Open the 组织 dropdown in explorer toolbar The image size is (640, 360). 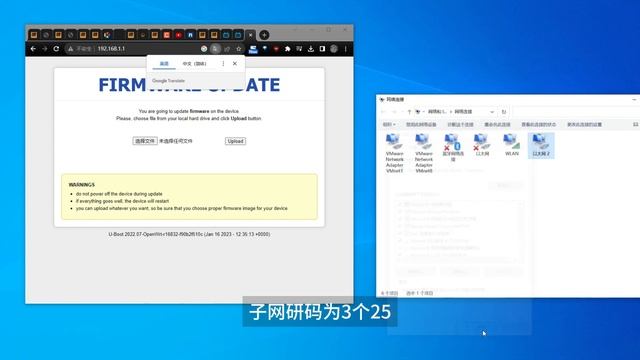coord(389,124)
